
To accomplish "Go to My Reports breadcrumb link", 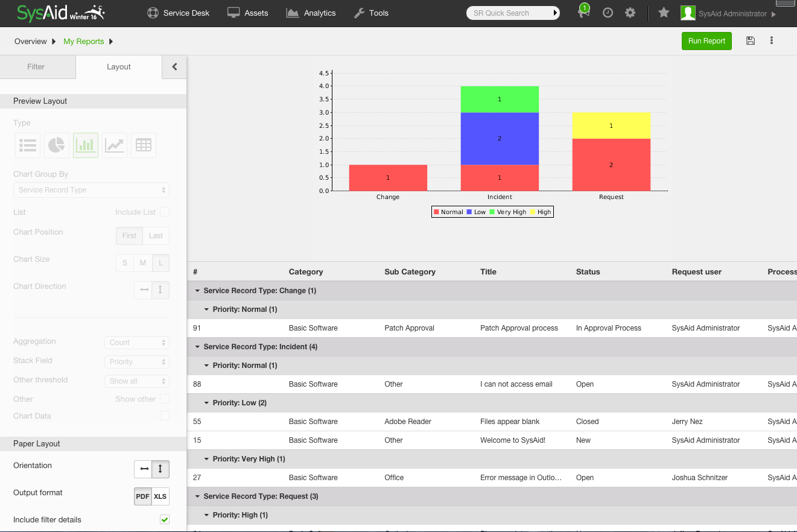I will pyautogui.click(x=83, y=41).
